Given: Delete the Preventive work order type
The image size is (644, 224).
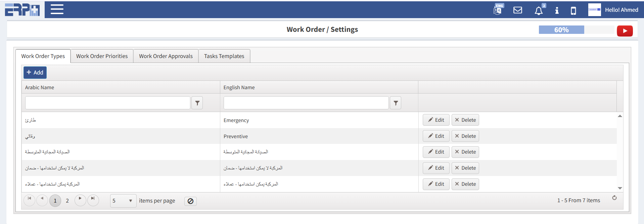Looking at the screenshot, I should 465,136.
